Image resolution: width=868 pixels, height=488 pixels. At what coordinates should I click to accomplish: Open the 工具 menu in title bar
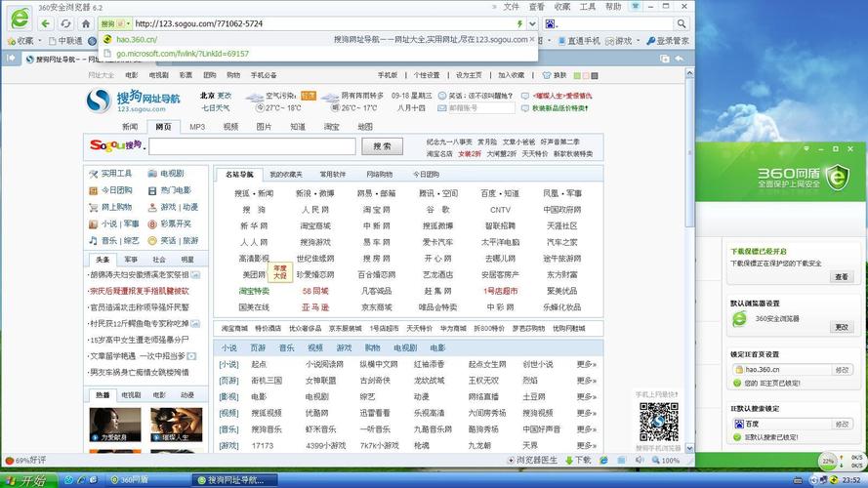587,7
